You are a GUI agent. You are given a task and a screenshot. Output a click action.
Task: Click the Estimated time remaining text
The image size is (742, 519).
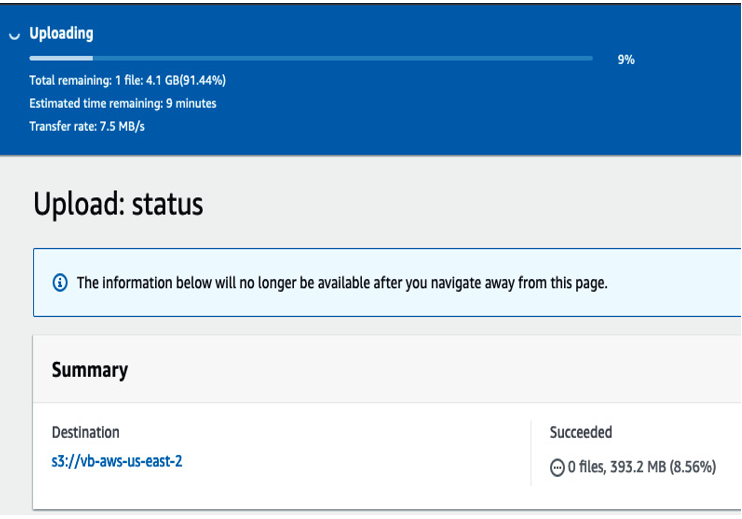pyautogui.click(x=123, y=103)
